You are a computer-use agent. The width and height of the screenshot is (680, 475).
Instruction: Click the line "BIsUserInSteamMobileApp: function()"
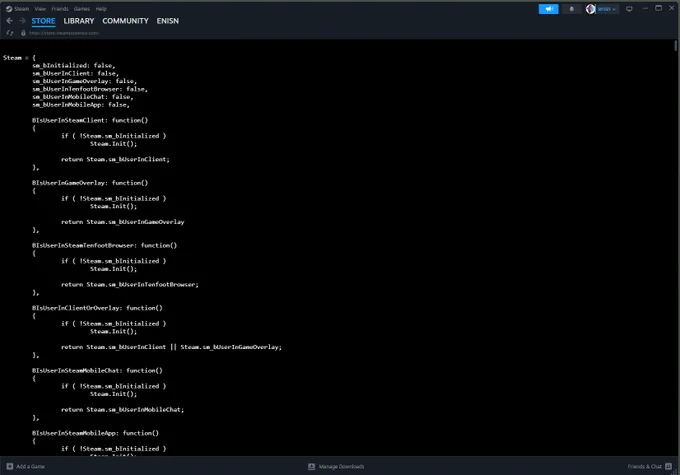point(95,432)
